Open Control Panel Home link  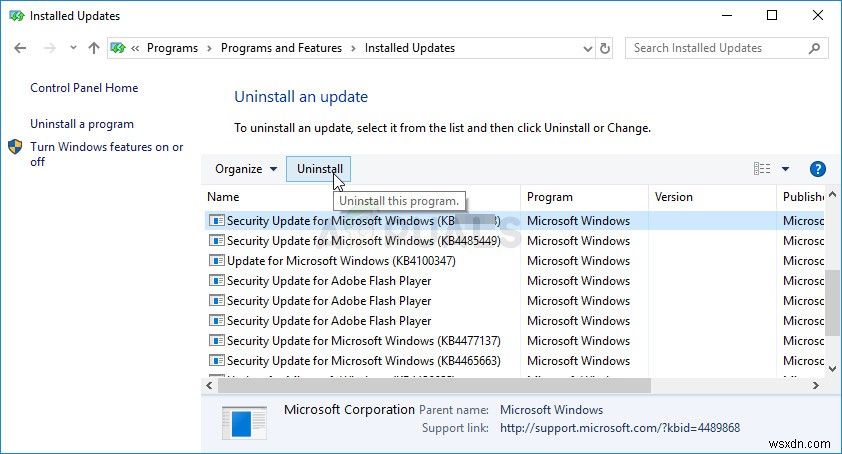click(x=84, y=88)
